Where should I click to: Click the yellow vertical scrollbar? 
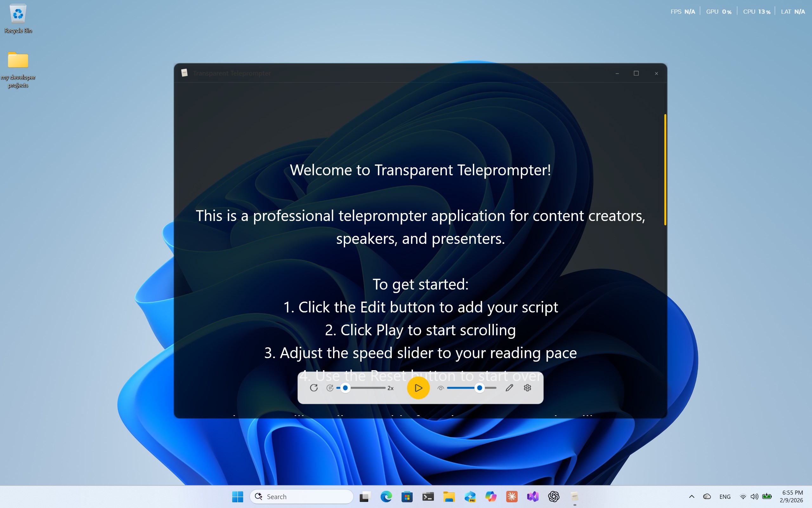coord(665,170)
